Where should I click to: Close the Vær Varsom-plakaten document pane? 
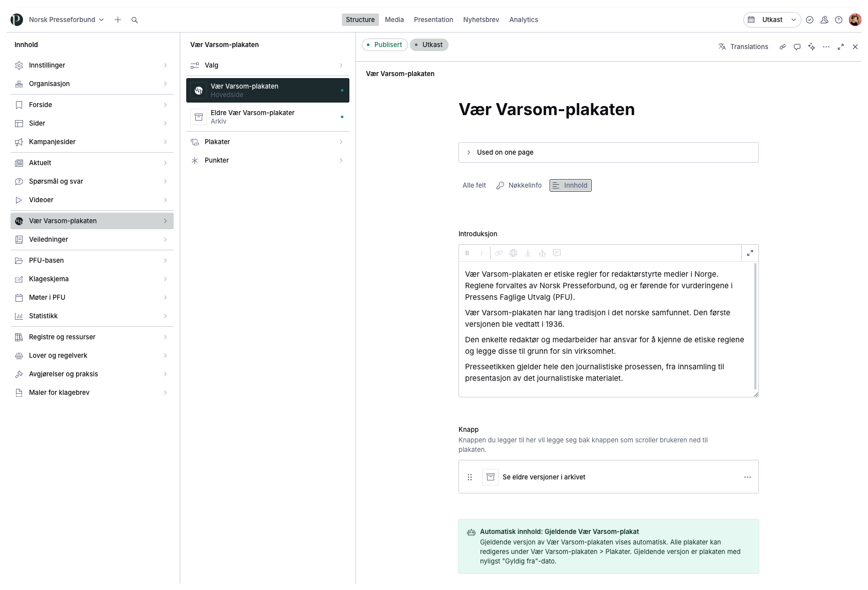(x=855, y=47)
